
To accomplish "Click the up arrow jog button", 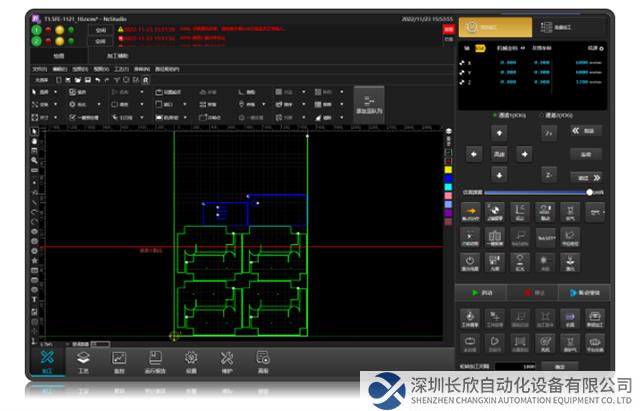I will pyautogui.click(x=501, y=131).
